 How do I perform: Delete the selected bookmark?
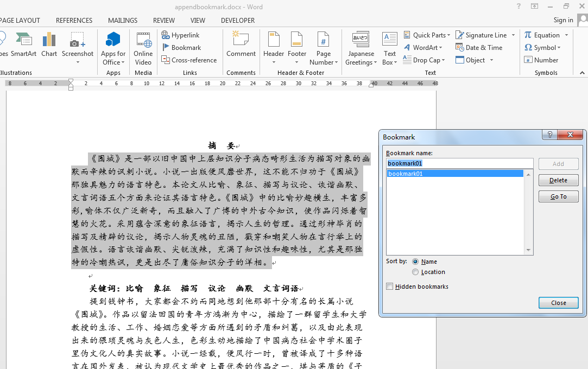click(x=558, y=180)
